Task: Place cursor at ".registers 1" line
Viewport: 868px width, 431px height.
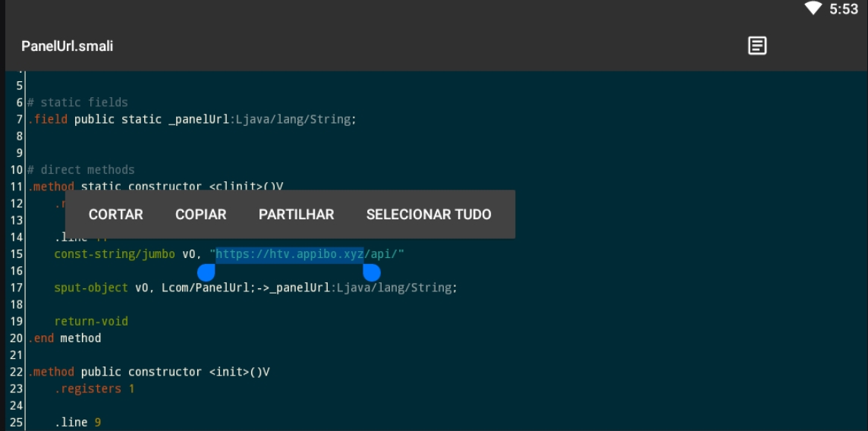Action: 94,389
